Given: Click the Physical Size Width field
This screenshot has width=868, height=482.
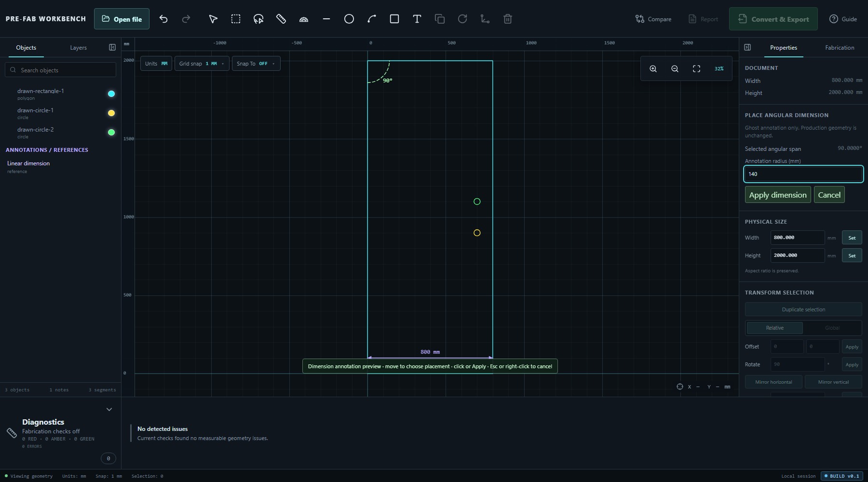Looking at the screenshot, I should click(797, 238).
